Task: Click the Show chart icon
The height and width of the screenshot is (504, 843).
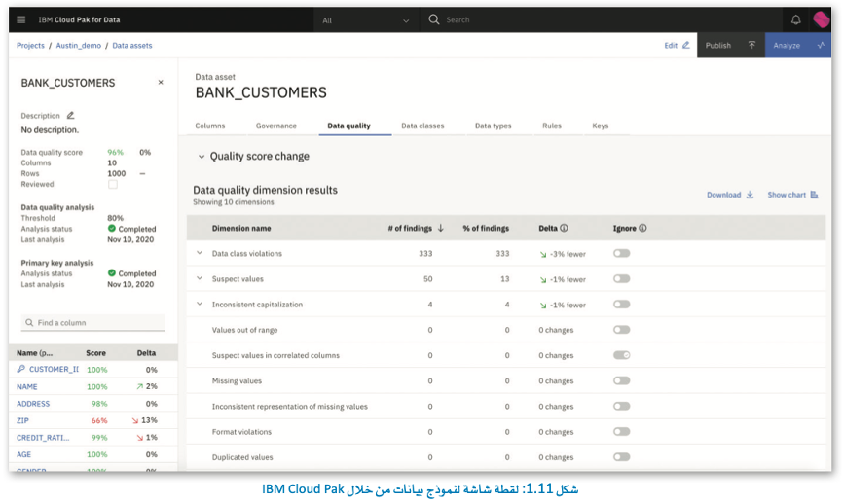Action: tap(814, 195)
